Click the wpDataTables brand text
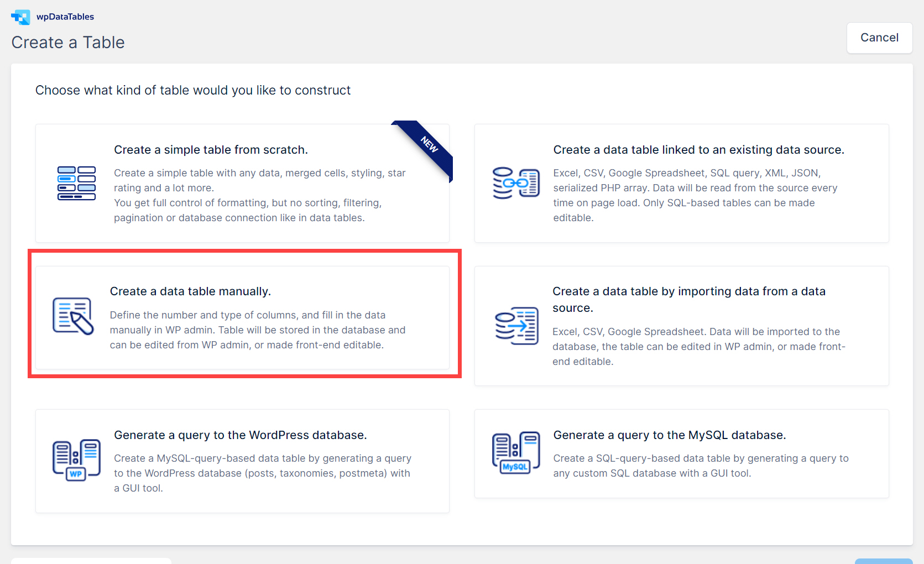Screen dimensions: 924x564 coord(65,17)
